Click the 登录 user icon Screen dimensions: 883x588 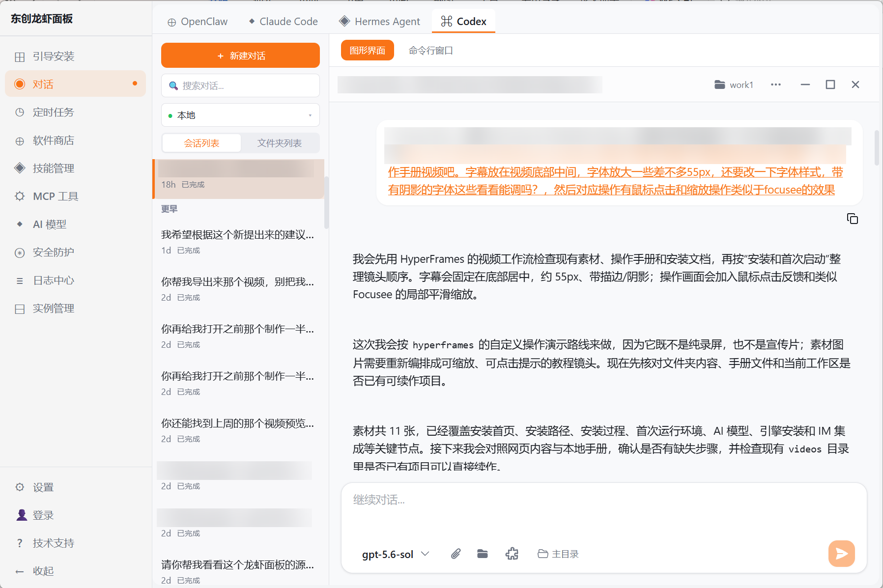pos(22,515)
